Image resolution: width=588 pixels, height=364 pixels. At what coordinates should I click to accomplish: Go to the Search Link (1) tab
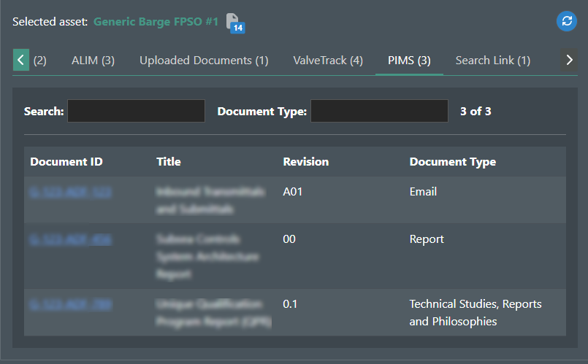(492, 61)
